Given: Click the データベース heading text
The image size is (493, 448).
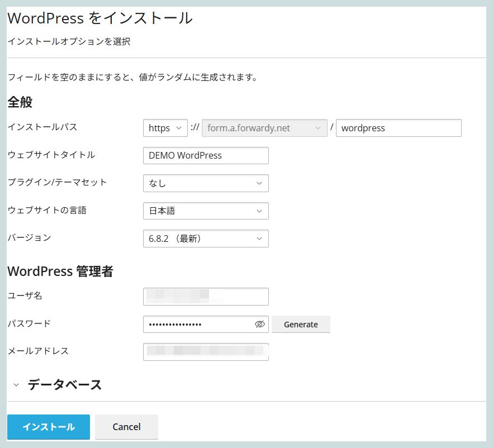Looking at the screenshot, I should pos(65,385).
